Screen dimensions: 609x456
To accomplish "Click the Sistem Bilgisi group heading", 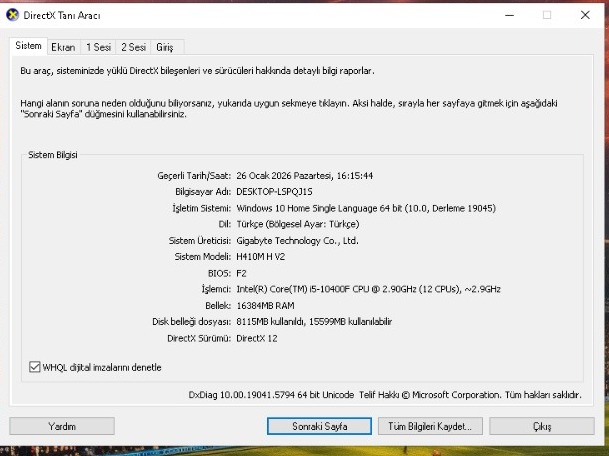I will (53, 155).
